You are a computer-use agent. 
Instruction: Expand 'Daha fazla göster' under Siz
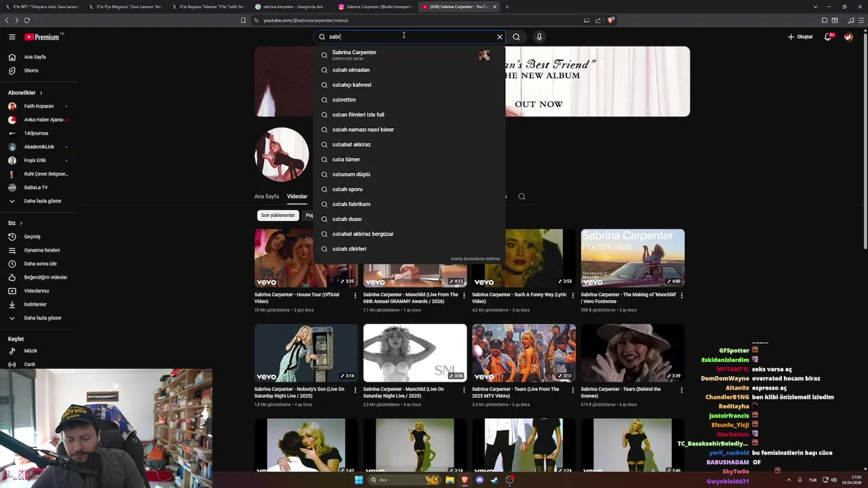point(39,318)
